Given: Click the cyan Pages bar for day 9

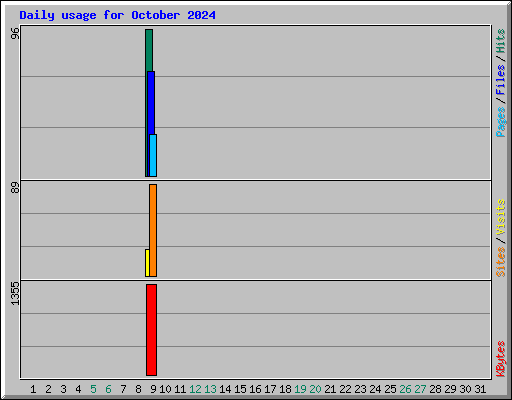Looking at the screenshot, I should coord(153,155).
